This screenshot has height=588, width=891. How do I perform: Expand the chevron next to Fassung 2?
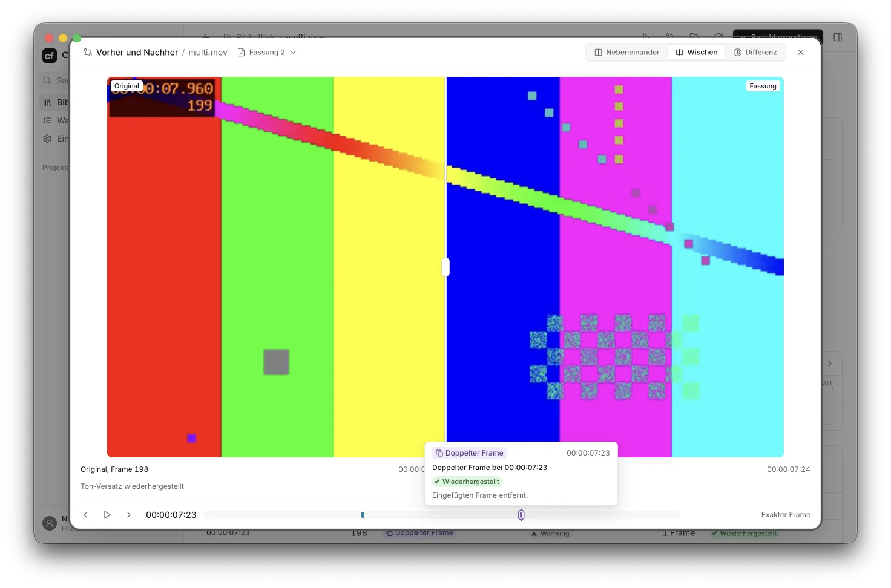[x=294, y=53]
